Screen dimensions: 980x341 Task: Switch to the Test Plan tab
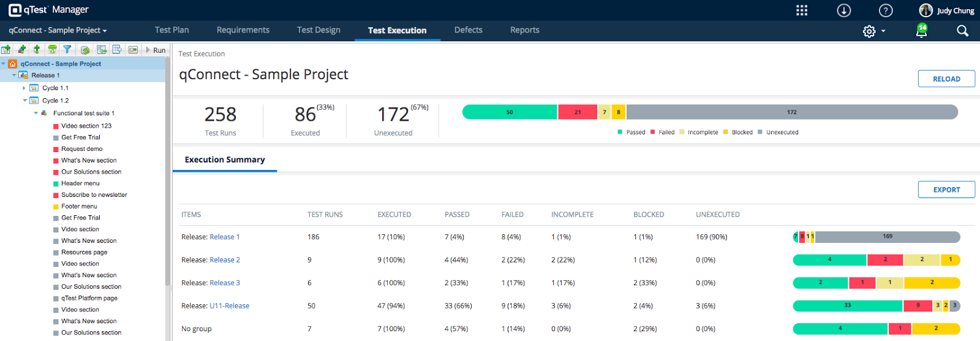(172, 30)
